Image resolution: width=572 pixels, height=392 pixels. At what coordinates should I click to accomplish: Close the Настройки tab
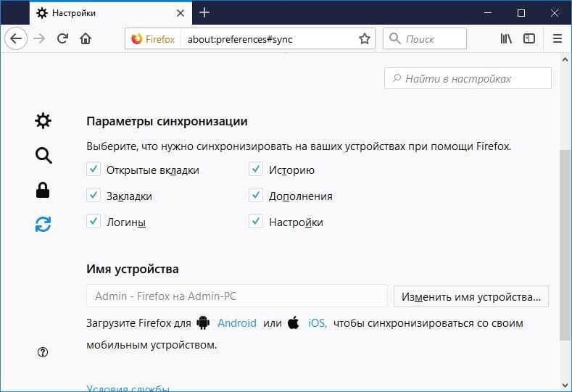coord(181,13)
